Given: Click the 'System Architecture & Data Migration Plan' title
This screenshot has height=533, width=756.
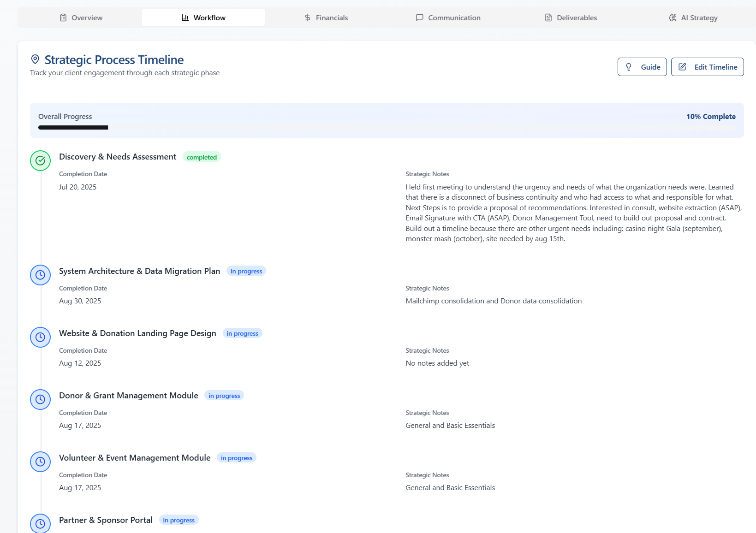Looking at the screenshot, I should (x=140, y=271).
